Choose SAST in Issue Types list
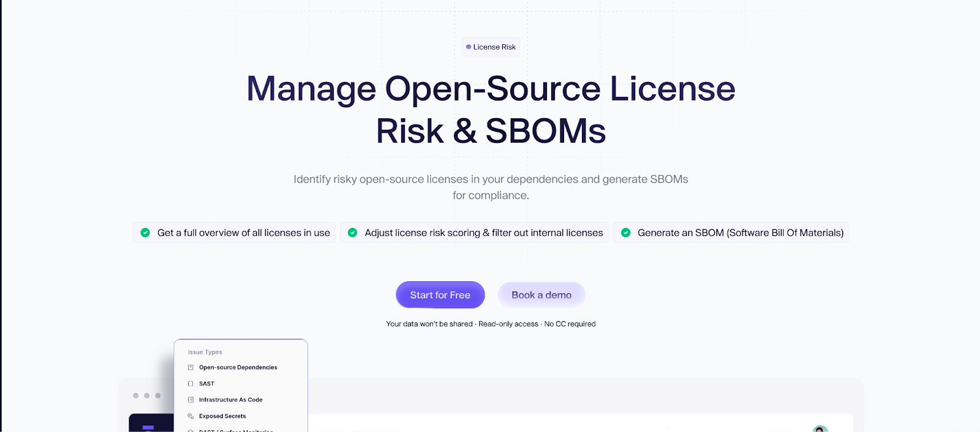 206,384
